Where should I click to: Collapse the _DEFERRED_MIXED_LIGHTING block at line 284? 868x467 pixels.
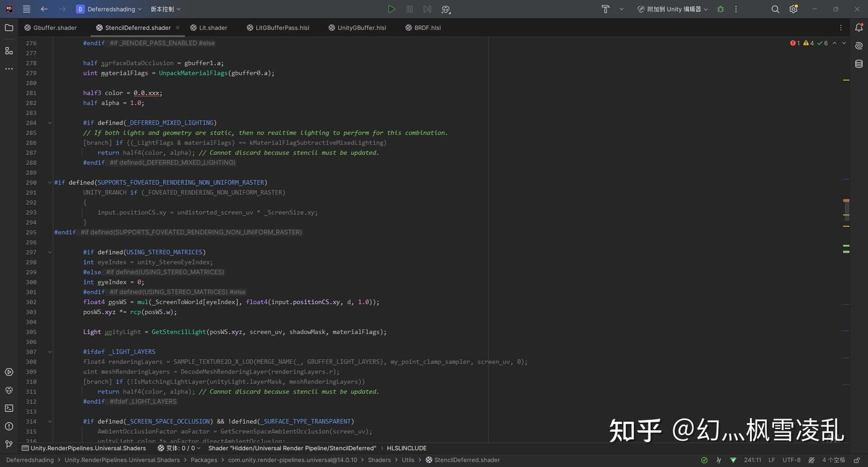pyautogui.click(x=50, y=122)
